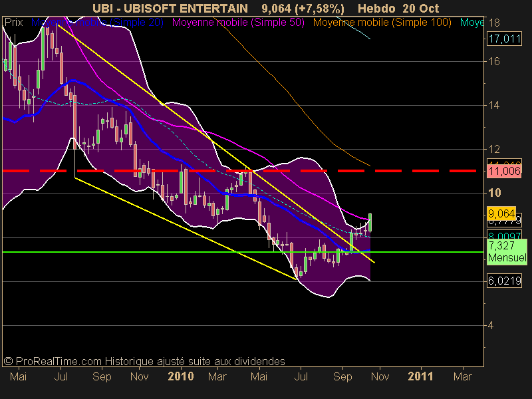Image resolution: width=532 pixels, height=399 pixels.
Task: Select 'Moyenne mobile (Simple 20)' legend
Action: (x=97, y=23)
